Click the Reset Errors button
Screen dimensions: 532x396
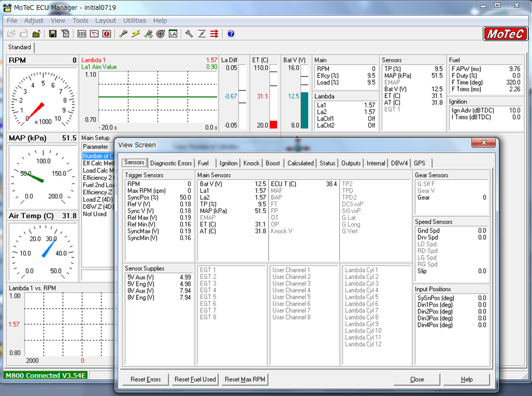click(x=145, y=379)
